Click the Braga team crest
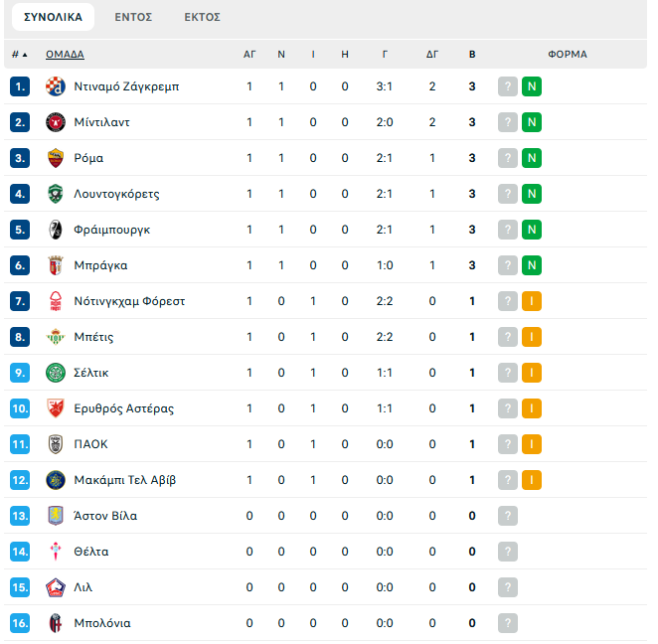This screenshot has width=658, height=644. (x=56, y=265)
